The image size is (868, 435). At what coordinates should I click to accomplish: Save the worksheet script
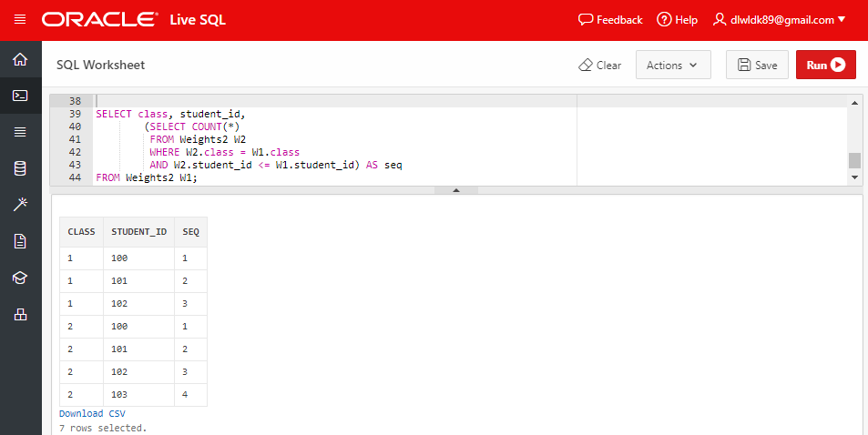(757, 65)
